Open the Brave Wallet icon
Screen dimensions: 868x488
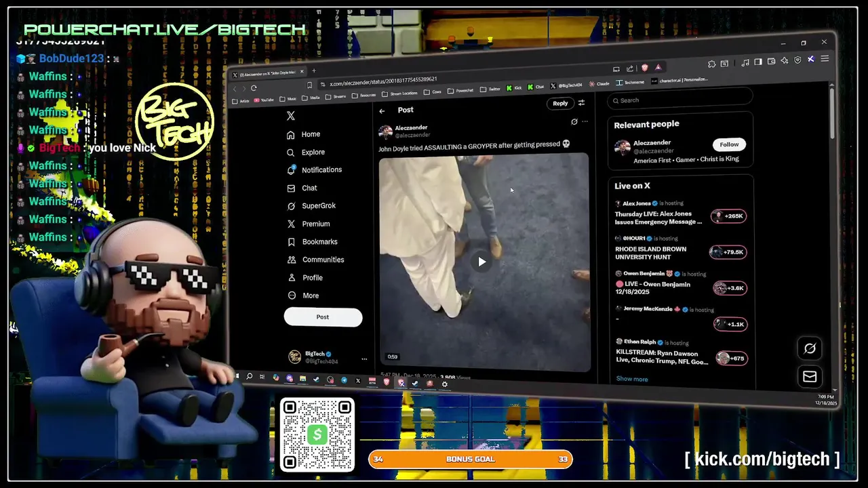[771, 62]
